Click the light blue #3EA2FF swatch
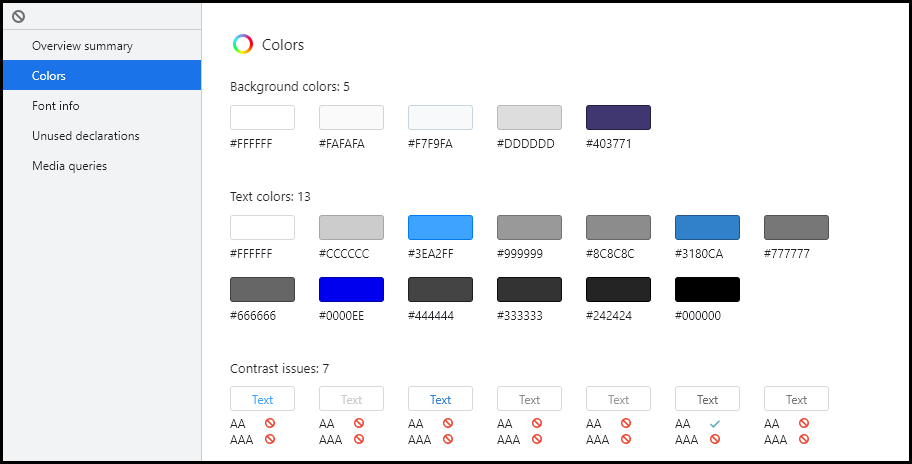Viewport: 912px width, 464px height. click(440, 227)
